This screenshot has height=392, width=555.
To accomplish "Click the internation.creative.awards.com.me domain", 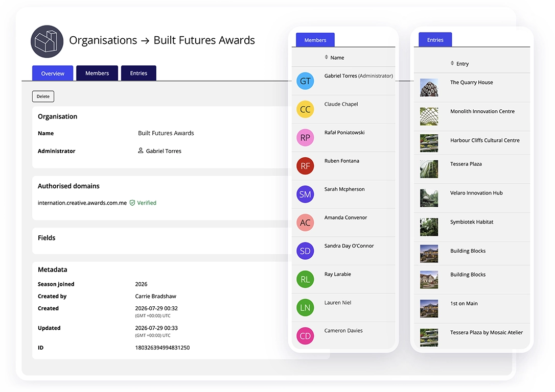I will pyautogui.click(x=82, y=203).
